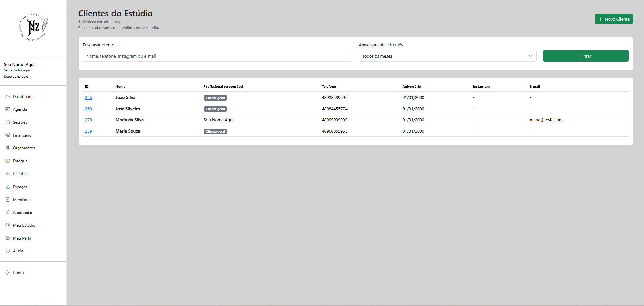Viewport: 644px width, 306px height.
Task: Open client ID 260 link
Action: tap(88, 109)
